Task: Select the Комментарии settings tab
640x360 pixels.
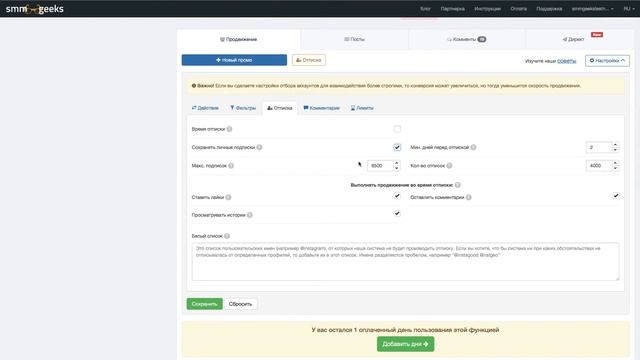Action: coord(322,108)
